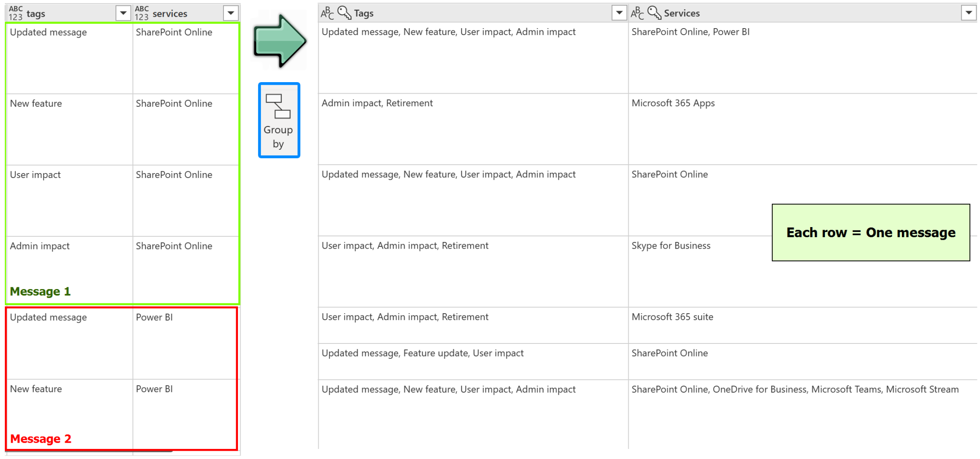Click the Group by transform icon
Image resolution: width=980 pixels, height=459 pixels.
click(278, 120)
